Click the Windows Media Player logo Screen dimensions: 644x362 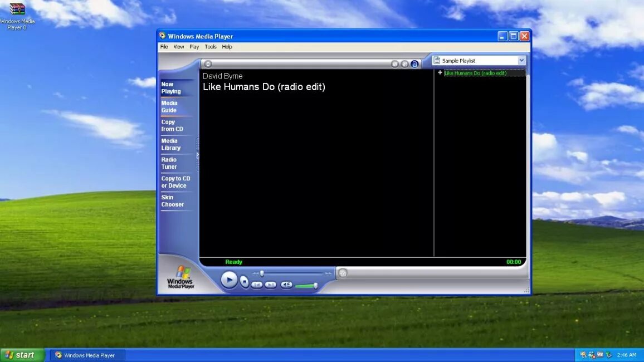tap(180, 277)
